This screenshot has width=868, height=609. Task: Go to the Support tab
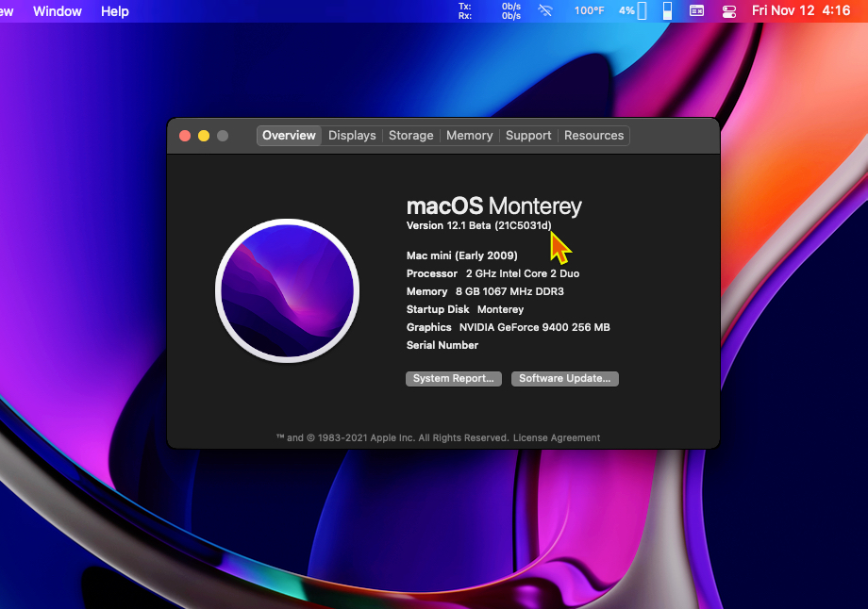[x=528, y=136]
